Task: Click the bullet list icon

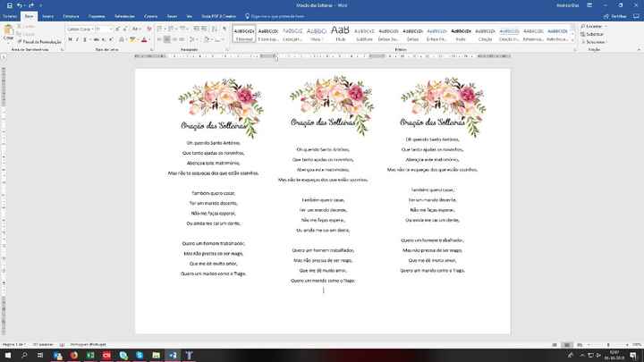Action: click(x=160, y=29)
